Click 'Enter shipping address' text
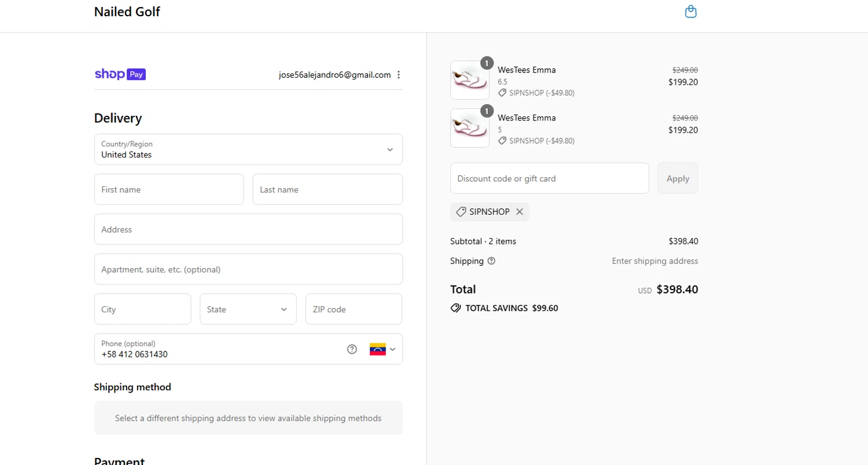 (x=655, y=261)
